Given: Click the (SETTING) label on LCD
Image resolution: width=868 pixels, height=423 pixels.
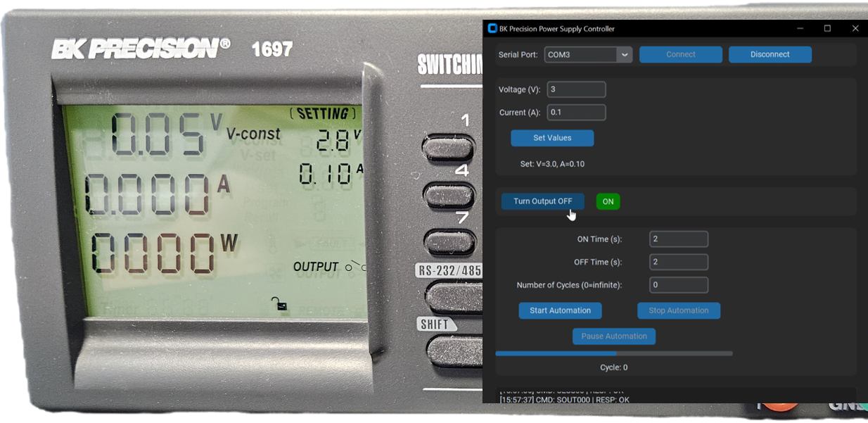Looking at the screenshot, I should click(323, 114).
